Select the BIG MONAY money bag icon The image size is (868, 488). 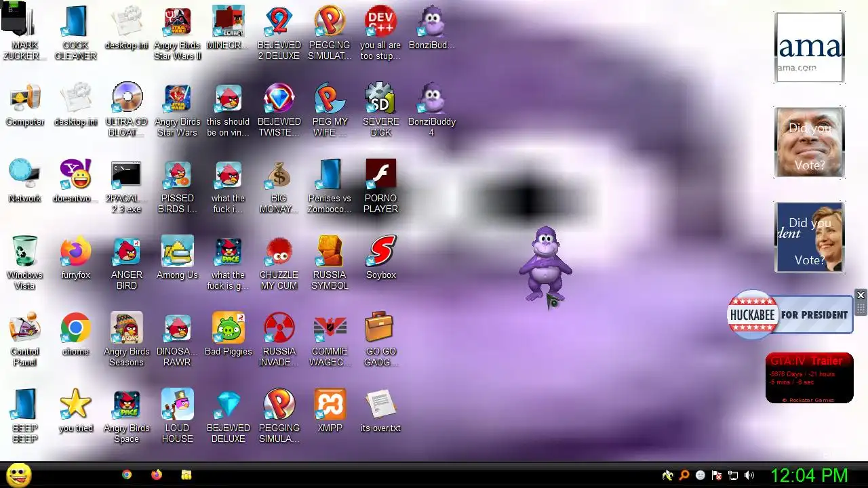click(279, 185)
